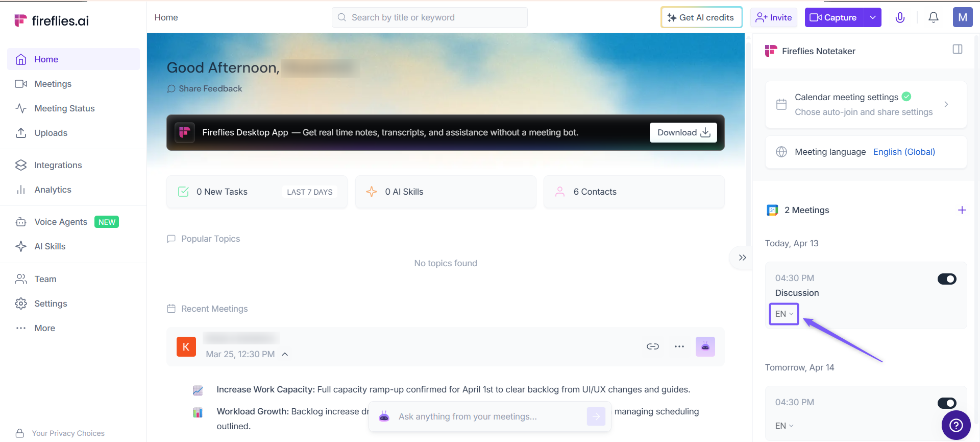This screenshot has width=980, height=442.
Task: Expand More in sidebar
Action: point(73,328)
